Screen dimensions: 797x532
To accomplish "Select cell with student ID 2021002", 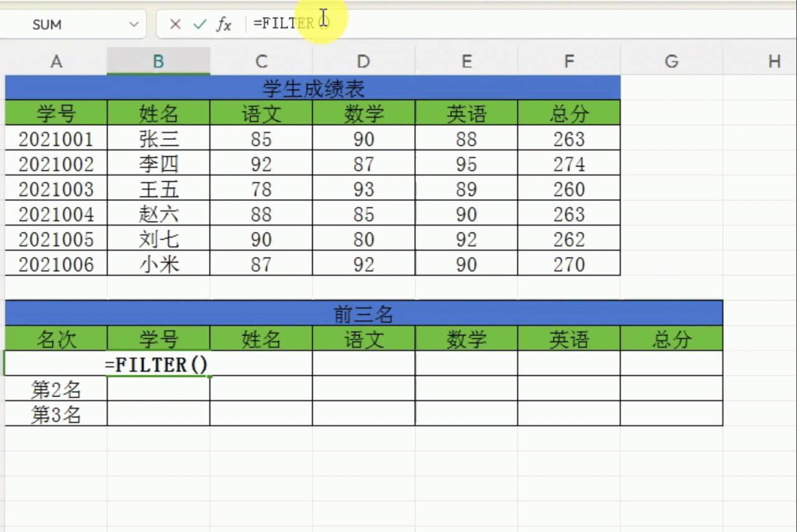I will tap(56, 163).
